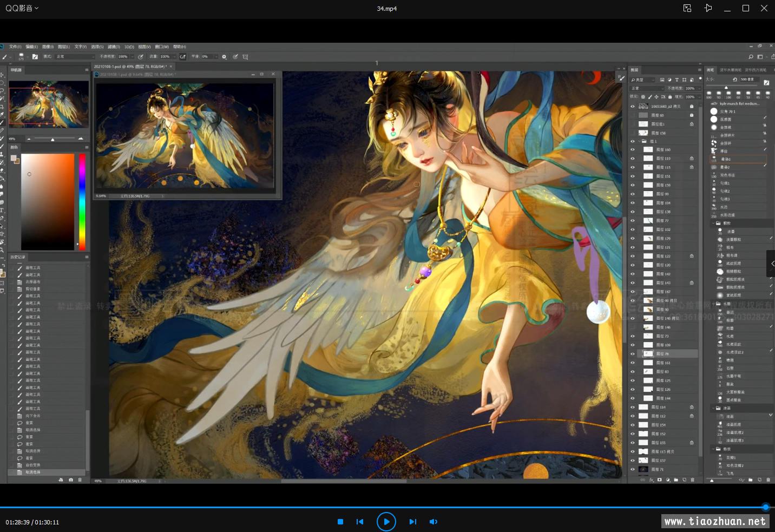This screenshot has height=532, width=775.
Task: Select the Type tool in Photoshop toolbar
Action: 2,210
